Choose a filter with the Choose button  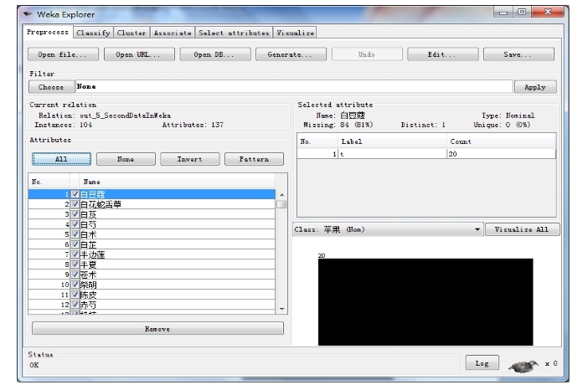pyautogui.click(x=51, y=87)
